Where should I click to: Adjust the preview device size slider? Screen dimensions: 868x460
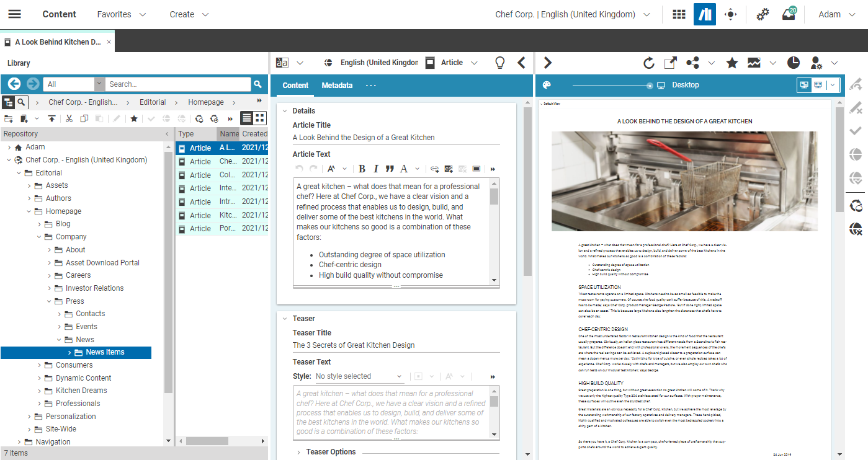coord(649,86)
